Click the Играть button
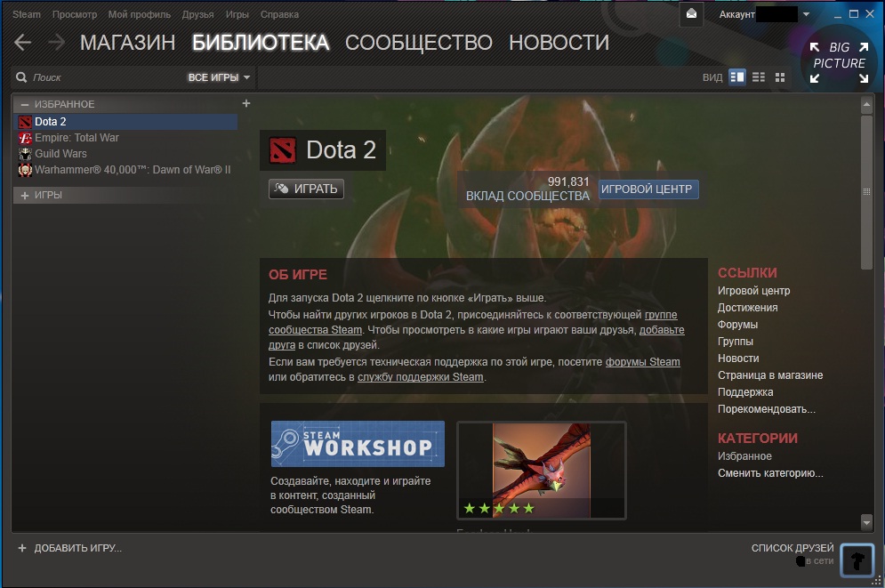The height and width of the screenshot is (588, 885). [x=307, y=189]
